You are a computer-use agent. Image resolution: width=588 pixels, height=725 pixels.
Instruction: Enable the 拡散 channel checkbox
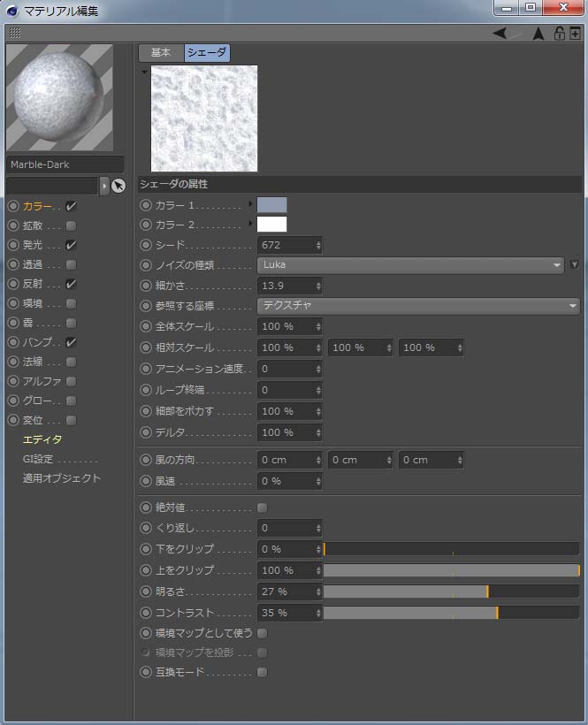(x=71, y=225)
